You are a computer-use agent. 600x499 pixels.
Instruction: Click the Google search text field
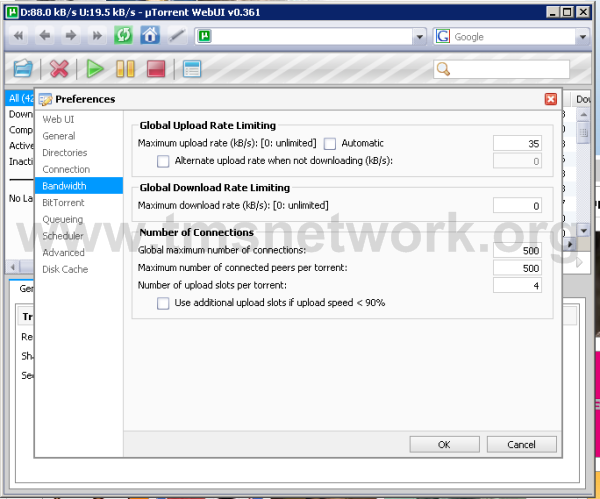(x=512, y=37)
